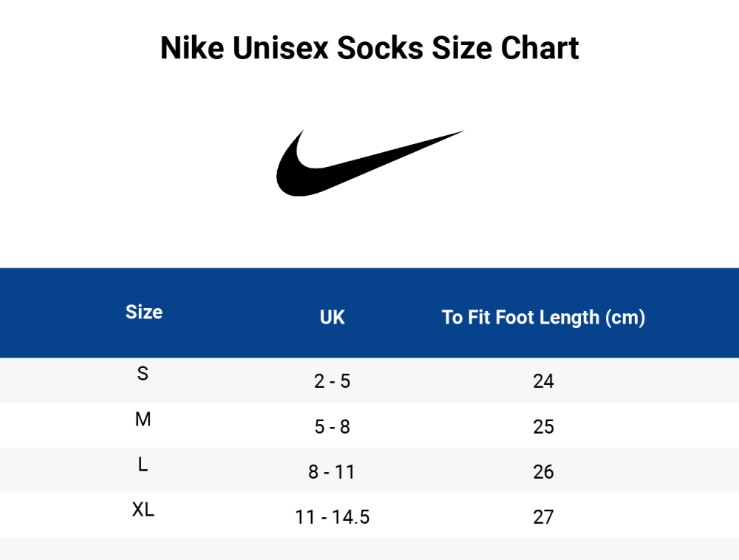
Task: Click foot length value 26
Action: [543, 472]
